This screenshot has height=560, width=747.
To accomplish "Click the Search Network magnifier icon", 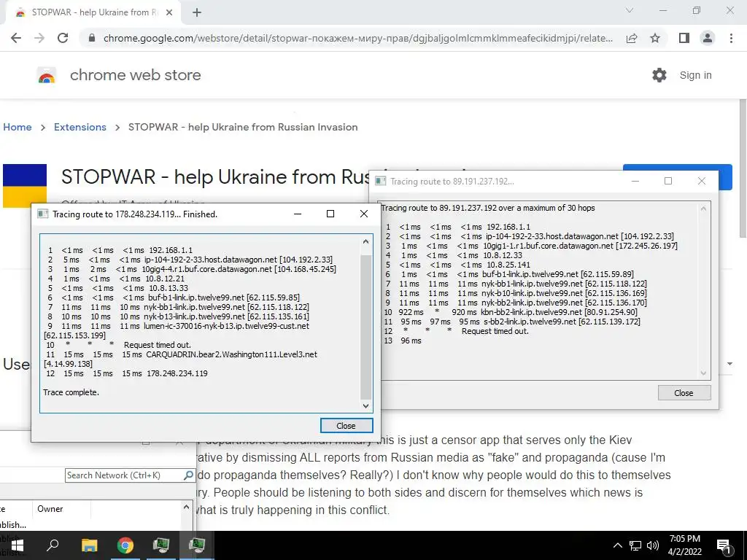I will pos(189,475).
